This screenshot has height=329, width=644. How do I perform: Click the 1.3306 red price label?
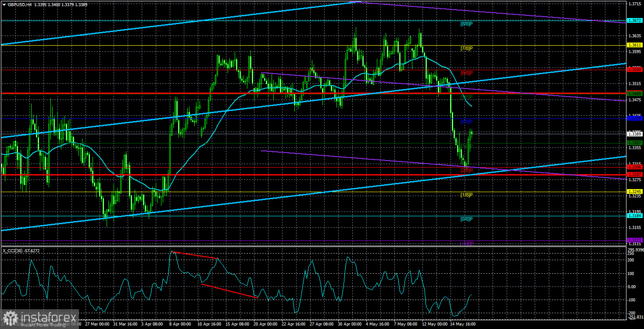[634, 167]
